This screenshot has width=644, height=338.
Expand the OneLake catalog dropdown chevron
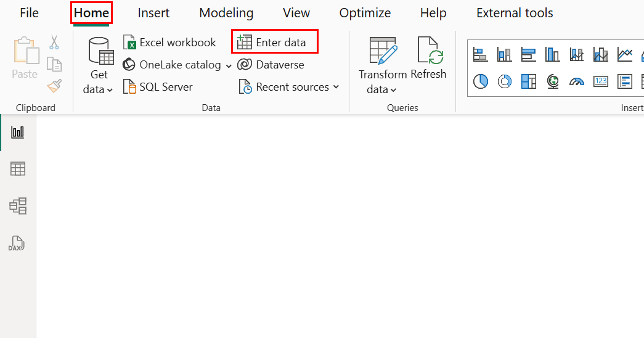[229, 65]
